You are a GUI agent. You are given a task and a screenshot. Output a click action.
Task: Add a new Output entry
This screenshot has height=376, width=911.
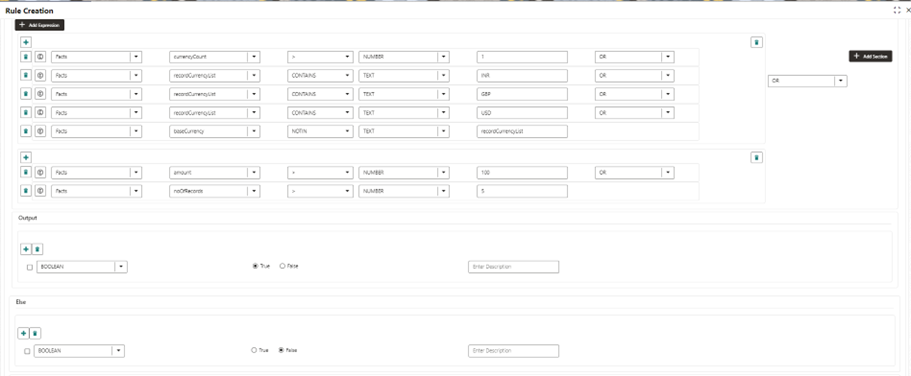click(26, 249)
